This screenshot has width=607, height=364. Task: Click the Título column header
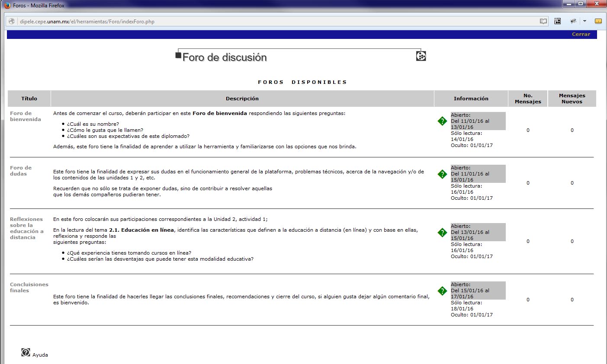[29, 99]
